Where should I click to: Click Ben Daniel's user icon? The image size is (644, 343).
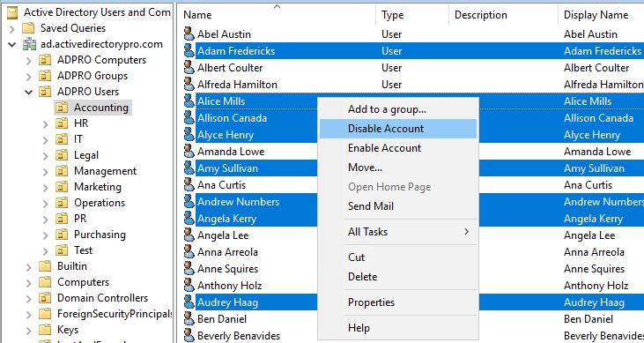click(189, 319)
